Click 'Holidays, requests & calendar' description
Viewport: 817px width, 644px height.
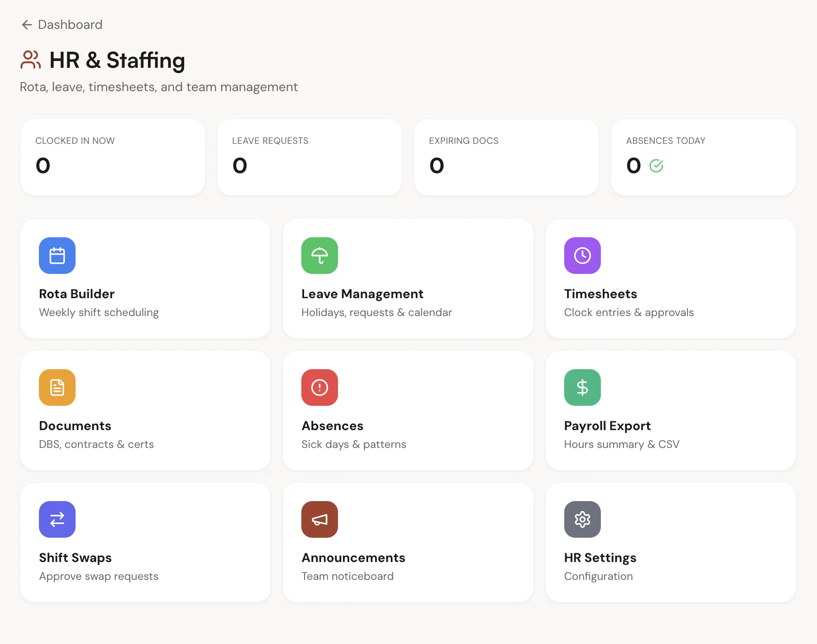click(x=376, y=312)
